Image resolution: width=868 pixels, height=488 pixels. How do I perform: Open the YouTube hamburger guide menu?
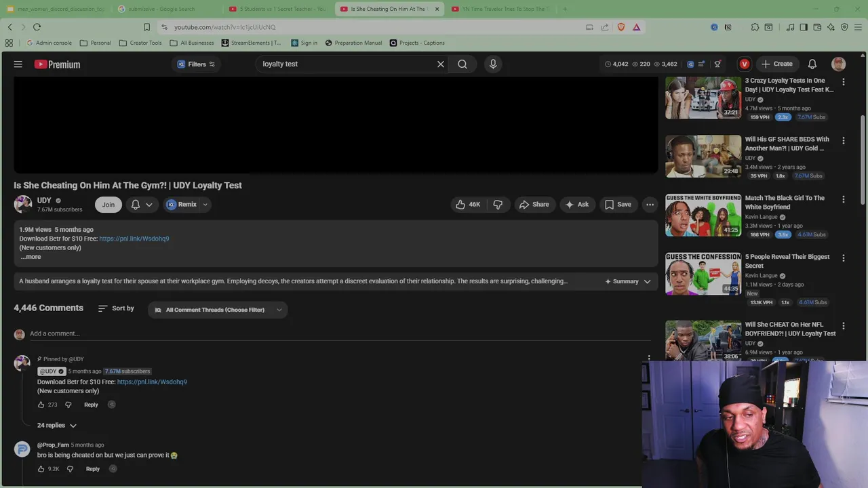click(18, 64)
